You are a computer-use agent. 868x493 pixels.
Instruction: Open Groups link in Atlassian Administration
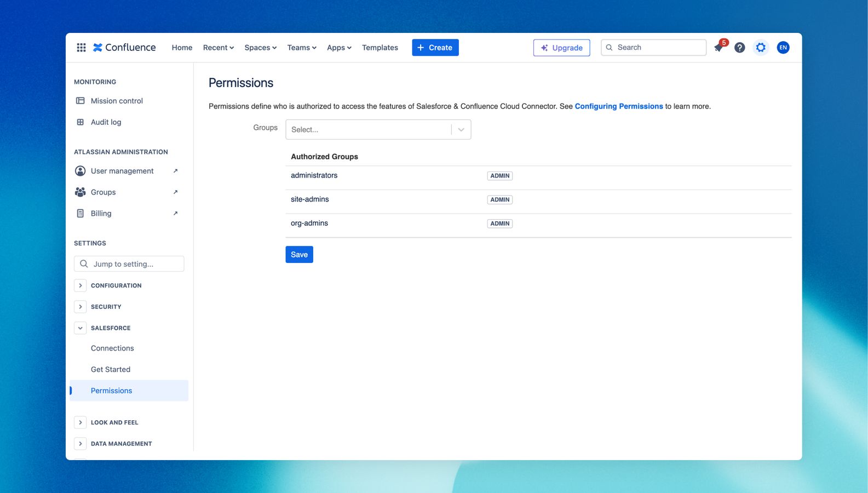103,192
